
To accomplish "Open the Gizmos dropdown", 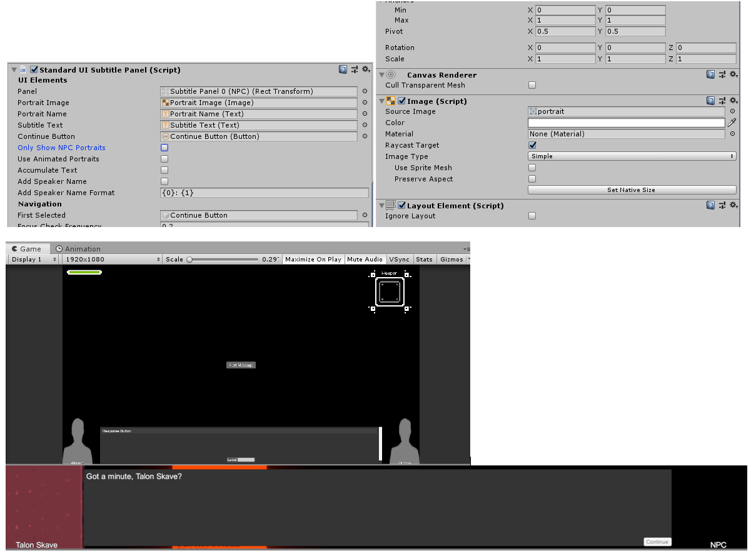I will coord(453,259).
